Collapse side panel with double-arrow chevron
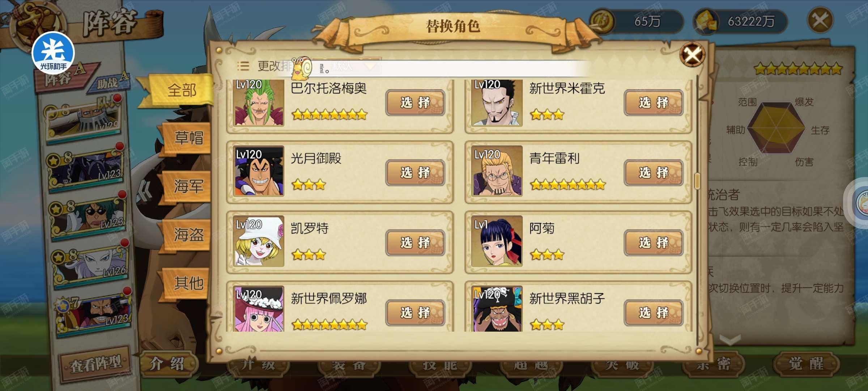The image size is (868, 391). [145, 190]
